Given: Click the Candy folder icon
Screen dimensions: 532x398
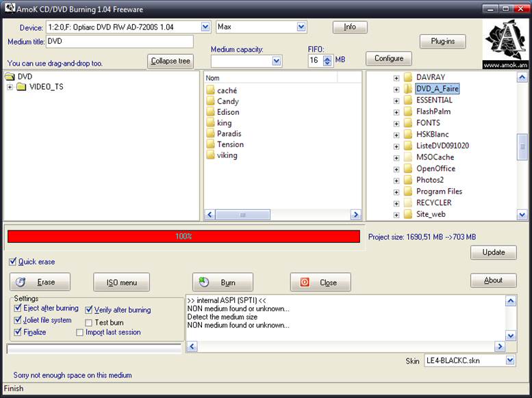Looking at the screenshot, I should click(x=210, y=101).
